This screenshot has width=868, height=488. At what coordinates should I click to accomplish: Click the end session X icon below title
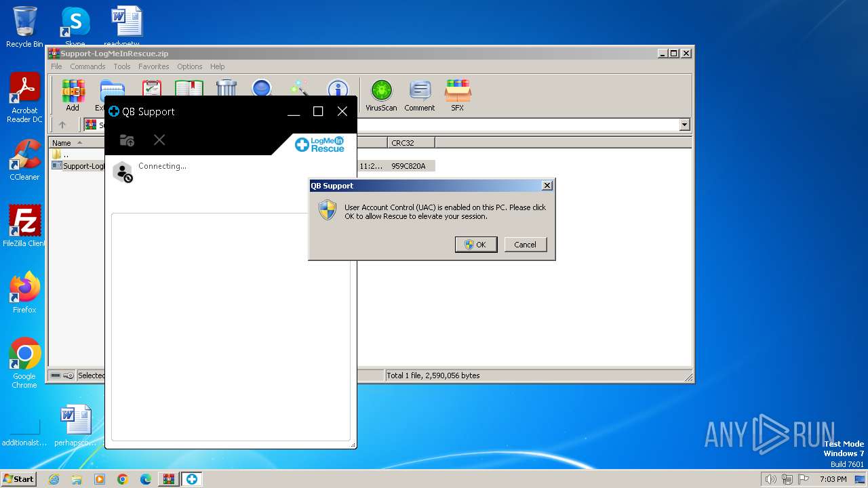pos(159,140)
